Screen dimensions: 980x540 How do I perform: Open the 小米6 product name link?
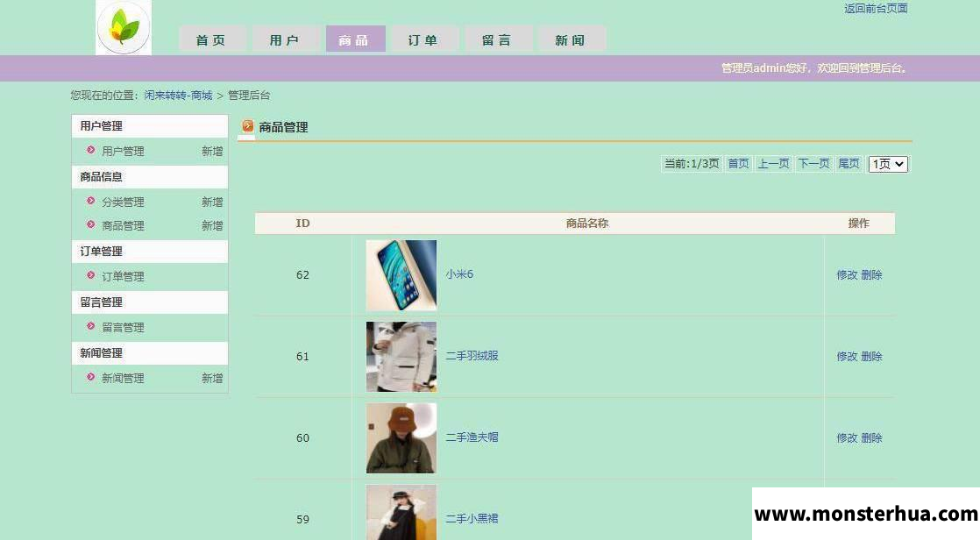click(459, 274)
